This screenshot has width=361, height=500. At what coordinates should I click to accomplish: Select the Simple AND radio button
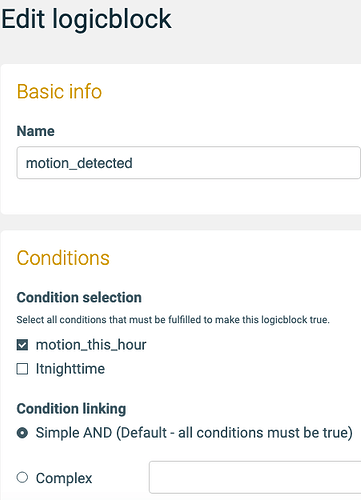[x=22, y=433]
